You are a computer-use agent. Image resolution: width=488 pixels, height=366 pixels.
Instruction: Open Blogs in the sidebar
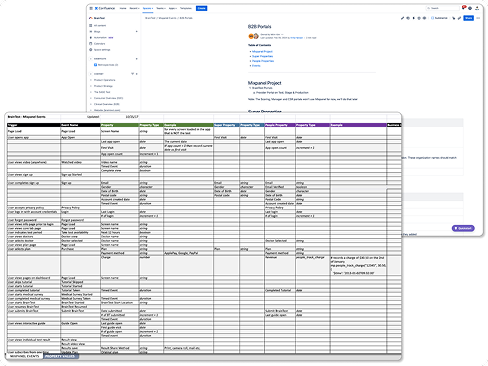[95, 32]
